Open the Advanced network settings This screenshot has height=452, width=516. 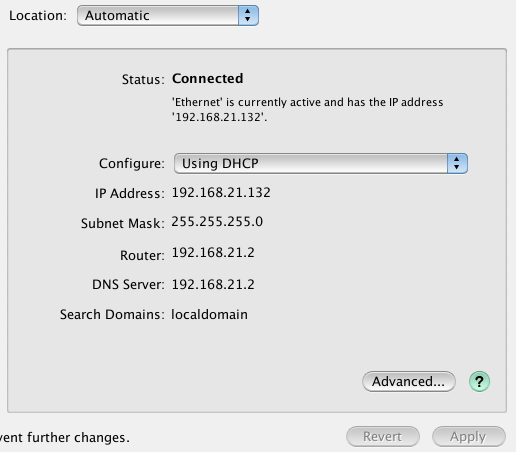pos(409,381)
